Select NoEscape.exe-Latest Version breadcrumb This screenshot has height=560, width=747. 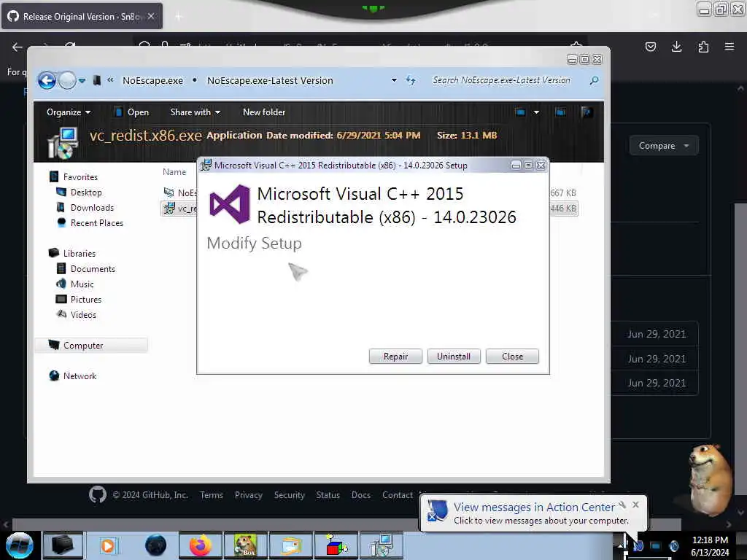[x=270, y=80]
